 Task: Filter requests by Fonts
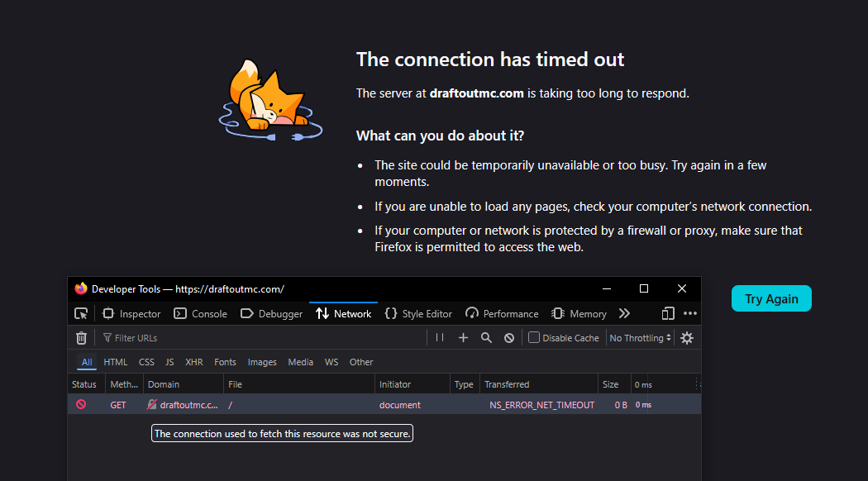click(x=225, y=362)
